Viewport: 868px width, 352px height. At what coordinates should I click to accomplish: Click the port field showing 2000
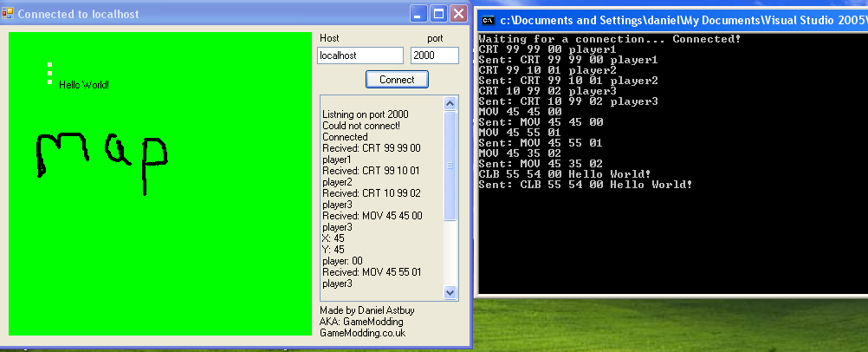pos(434,55)
